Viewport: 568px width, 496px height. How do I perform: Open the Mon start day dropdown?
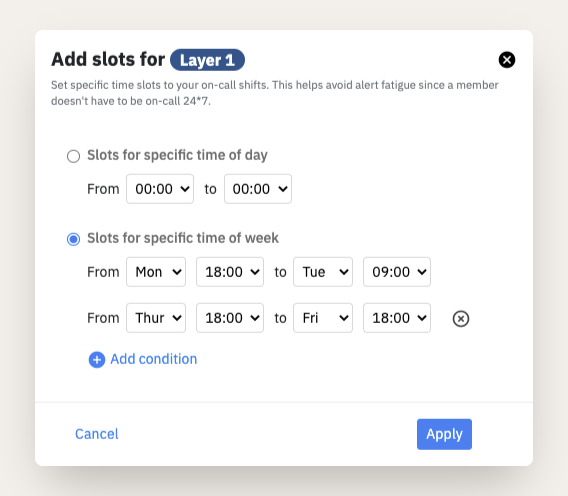(156, 272)
